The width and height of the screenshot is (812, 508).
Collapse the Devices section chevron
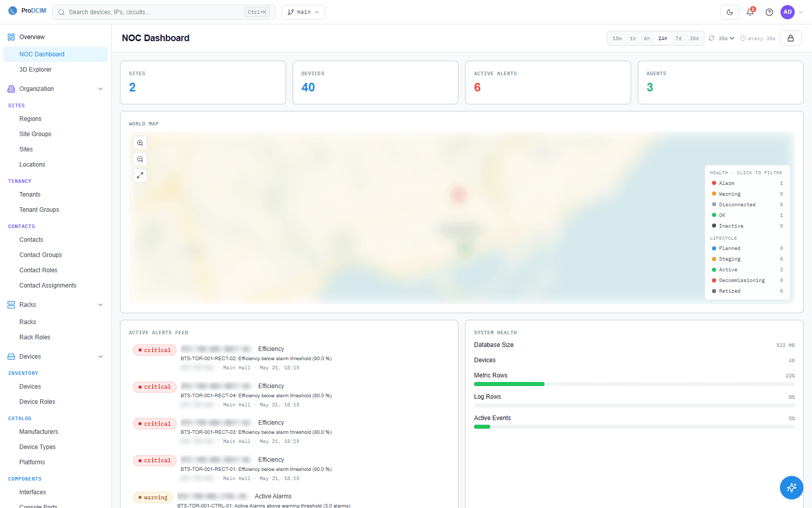click(x=100, y=357)
